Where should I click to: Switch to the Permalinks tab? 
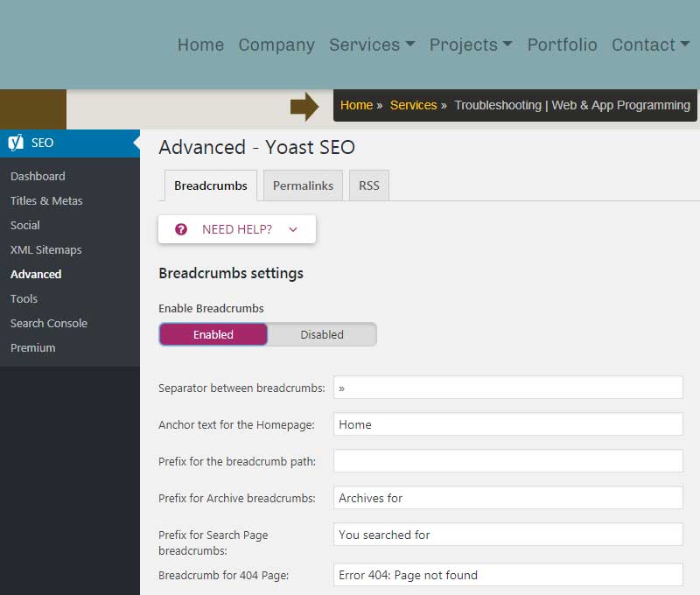(303, 185)
